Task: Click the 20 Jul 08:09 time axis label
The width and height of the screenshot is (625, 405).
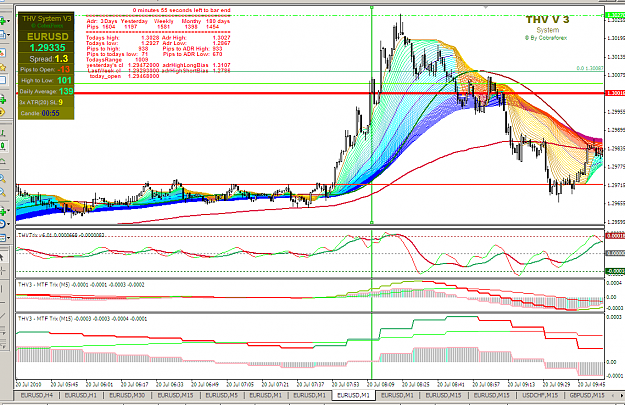Action: pos(381,385)
